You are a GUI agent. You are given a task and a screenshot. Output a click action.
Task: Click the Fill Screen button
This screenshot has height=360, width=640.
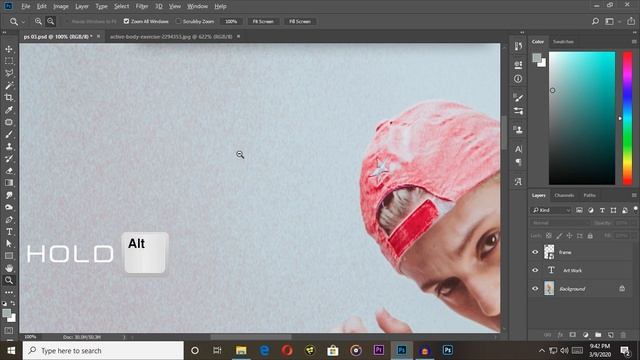coord(300,21)
